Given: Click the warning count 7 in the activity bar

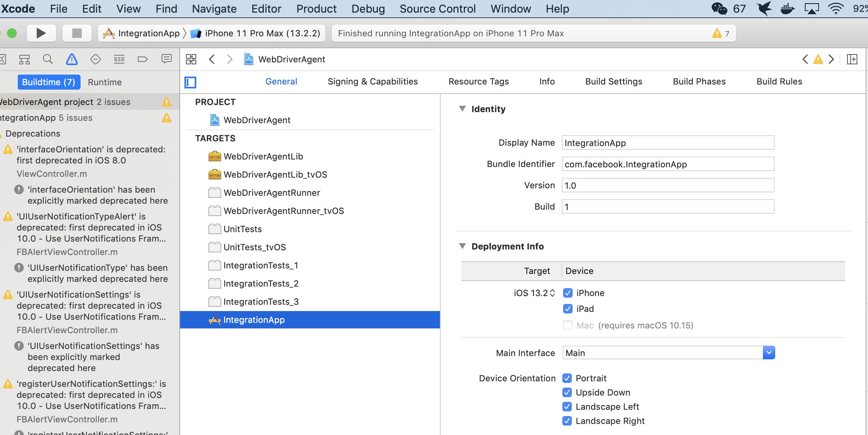Looking at the screenshot, I should [x=721, y=34].
